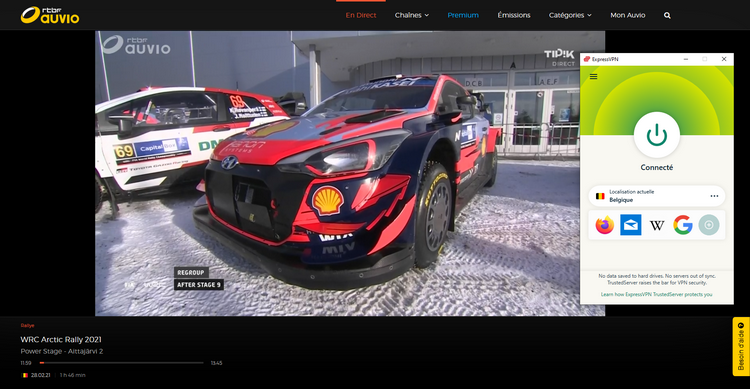Open the Besoin d'aide help button
Screen dimensions: 750x389
741,346
